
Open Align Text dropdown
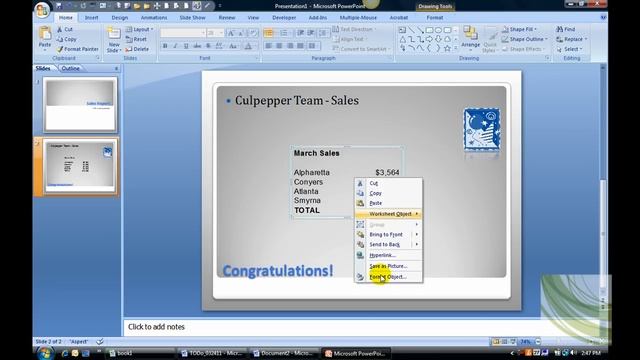tap(349, 39)
